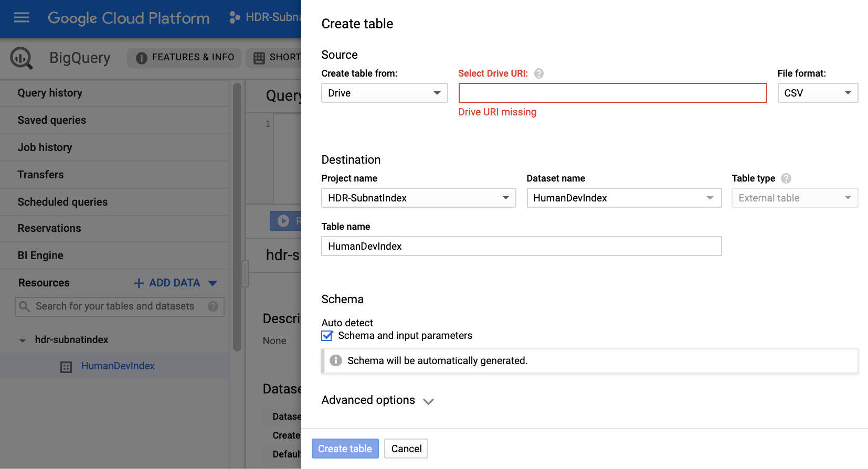This screenshot has width=868, height=469.
Task: Click the help icon in resources search box
Action: (x=213, y=306)
